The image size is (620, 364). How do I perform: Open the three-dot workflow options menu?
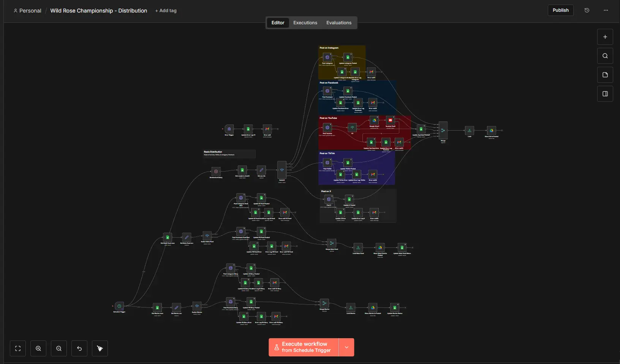tap(606, 10)
